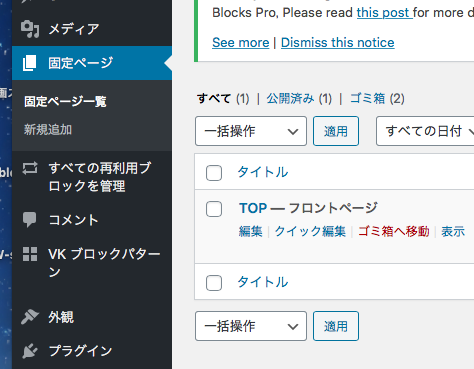Image resolution: width=474 pixels, height=369 pixels.
Task: Click the 外観 paintbrush icon
Action: pos(30,317)
